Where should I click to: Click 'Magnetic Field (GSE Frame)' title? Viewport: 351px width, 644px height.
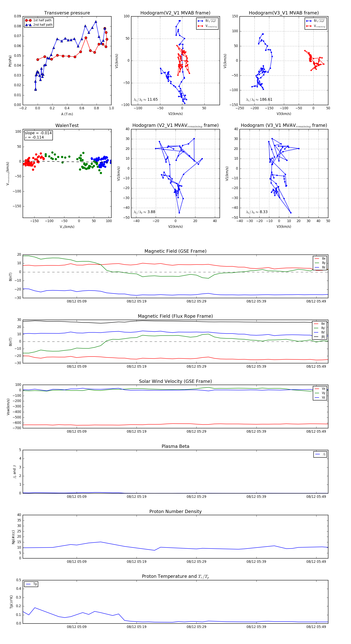tap(175, 251)
